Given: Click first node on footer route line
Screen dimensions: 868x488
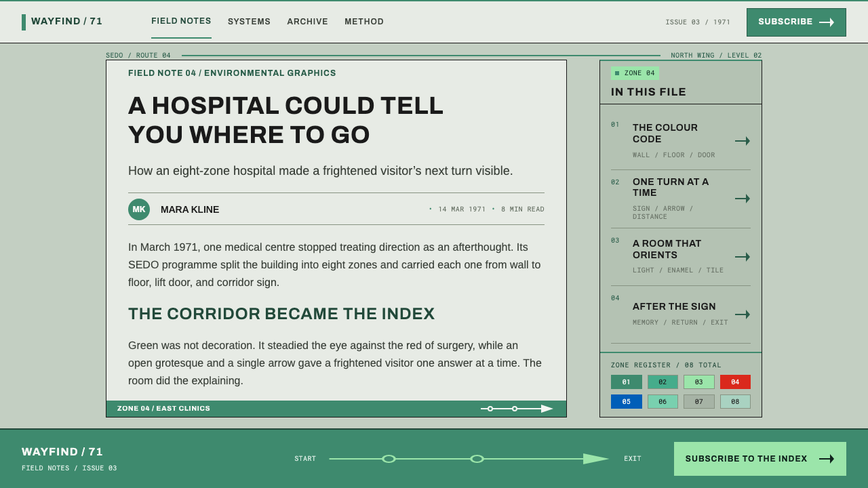Looking at the screenshot, I should 389,459.
